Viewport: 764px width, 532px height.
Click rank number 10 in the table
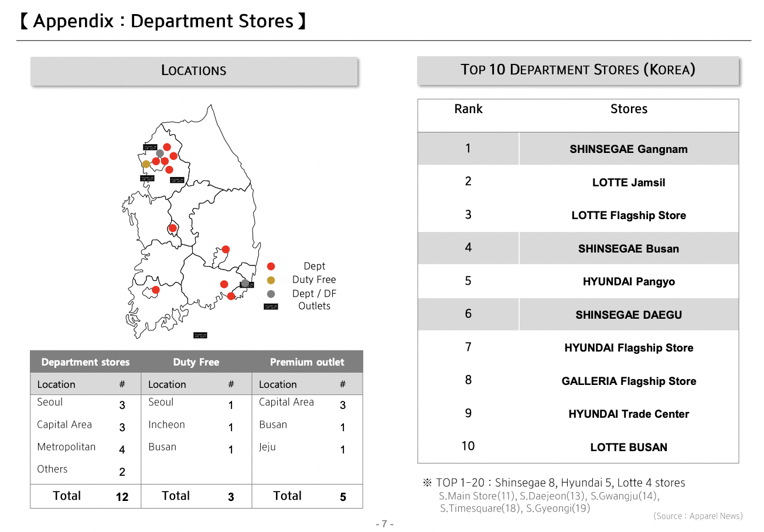click(x=468, y=446)
